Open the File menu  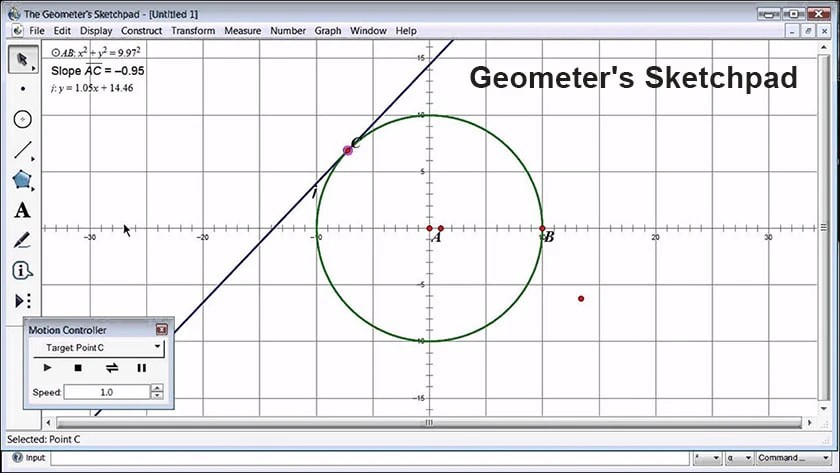tap(37, 31)
